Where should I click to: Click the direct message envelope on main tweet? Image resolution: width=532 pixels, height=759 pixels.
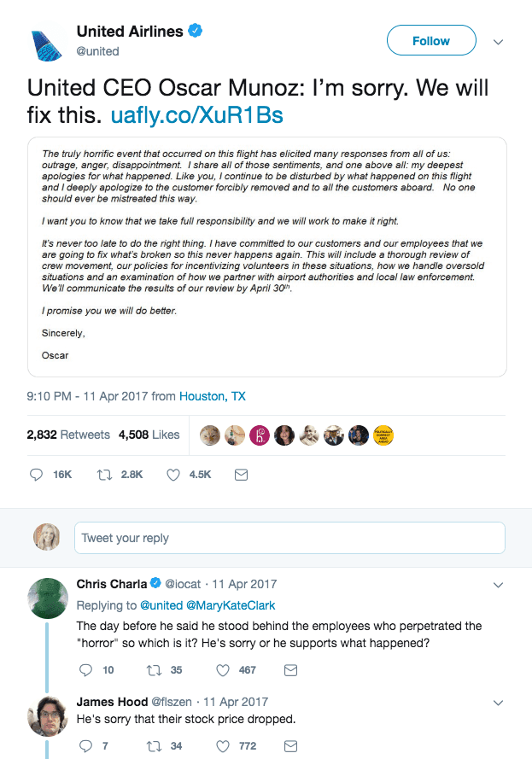[241, 475]
